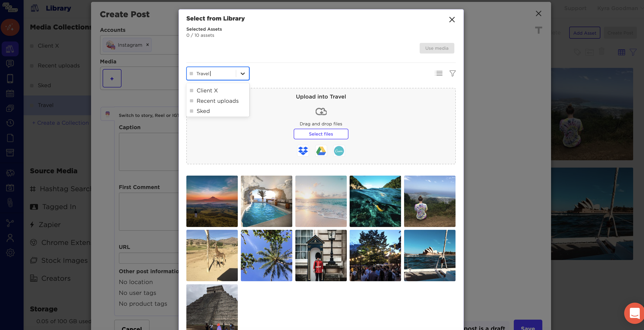Click the cloud upload icon
This screenshot has width=644, height=330.
click(x=321, y=111)
